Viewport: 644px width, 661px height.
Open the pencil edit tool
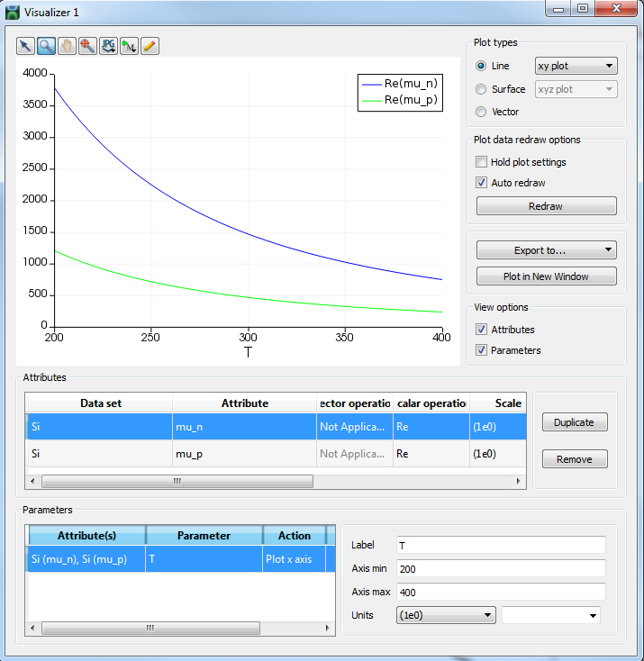150,46
